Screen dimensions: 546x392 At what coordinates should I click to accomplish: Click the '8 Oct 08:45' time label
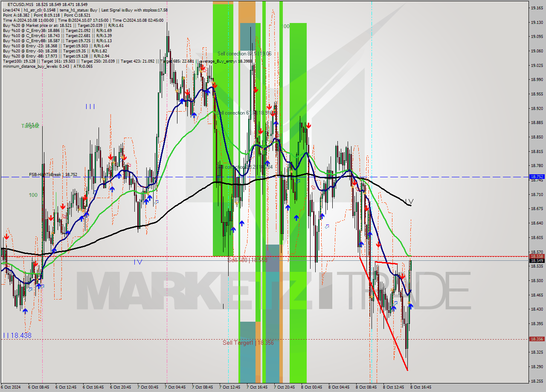(x=367, y=387)
